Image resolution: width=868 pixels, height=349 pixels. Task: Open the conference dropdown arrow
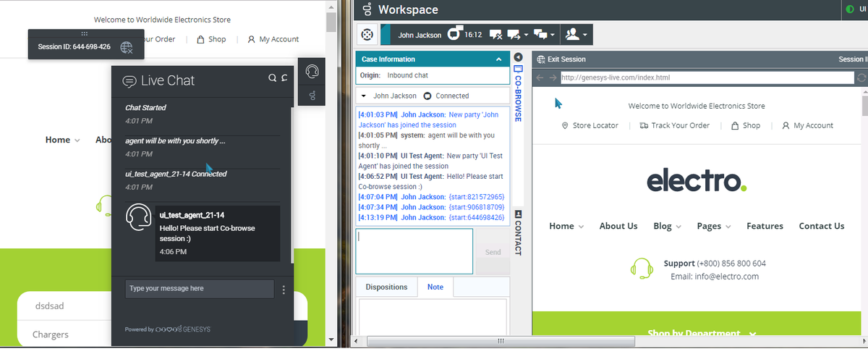click(x=553, y=35)
